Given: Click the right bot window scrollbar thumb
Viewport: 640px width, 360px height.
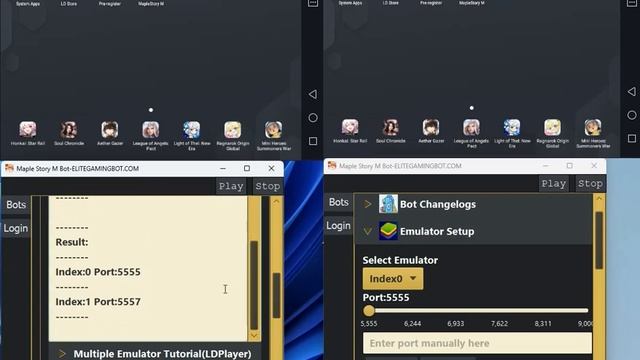Looking at the screenshot, I should pyautogui.click(x=599, y=240).
